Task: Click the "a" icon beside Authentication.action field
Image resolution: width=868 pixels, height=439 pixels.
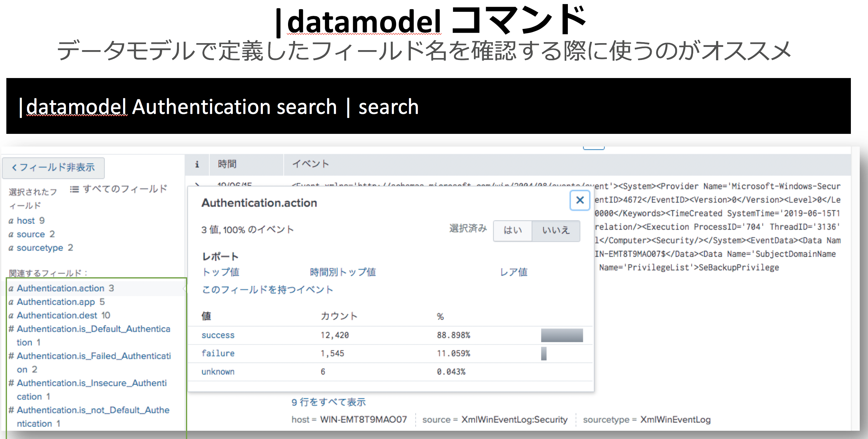Action: tap(11, 288)
